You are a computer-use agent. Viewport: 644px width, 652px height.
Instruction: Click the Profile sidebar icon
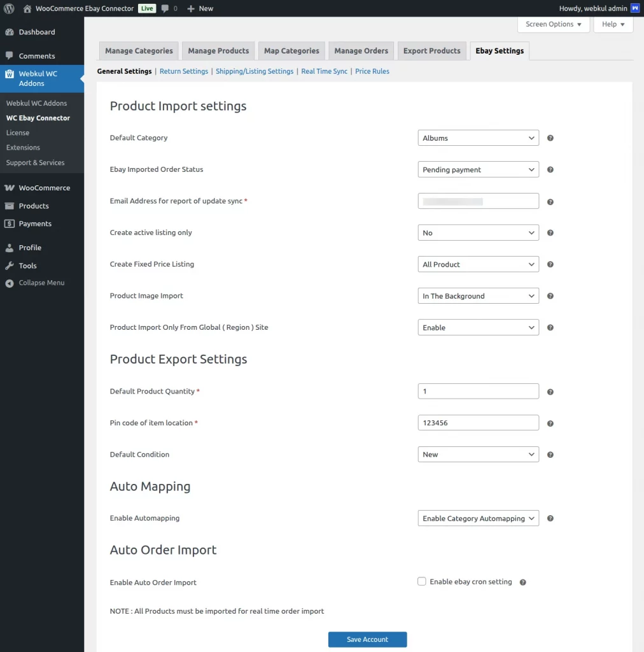10,248
